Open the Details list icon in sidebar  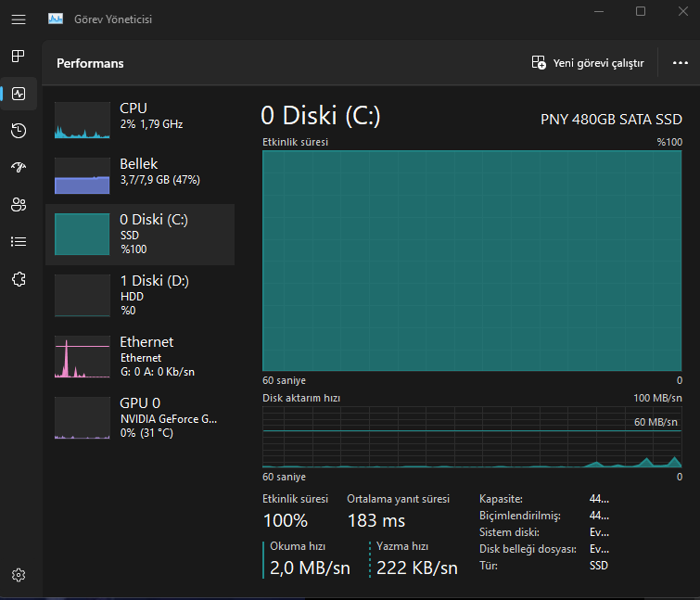(19, 242)
